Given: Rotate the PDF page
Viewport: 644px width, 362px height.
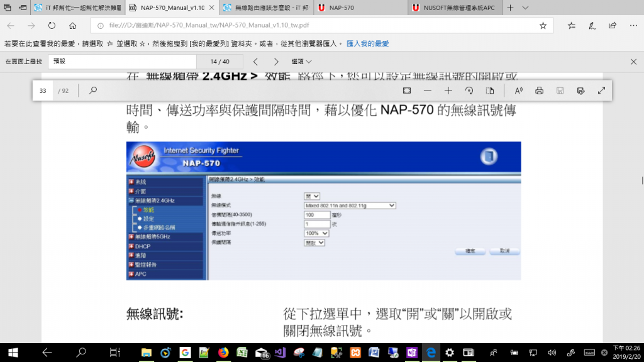Looking at the screenshot, I should coord(469,90).
